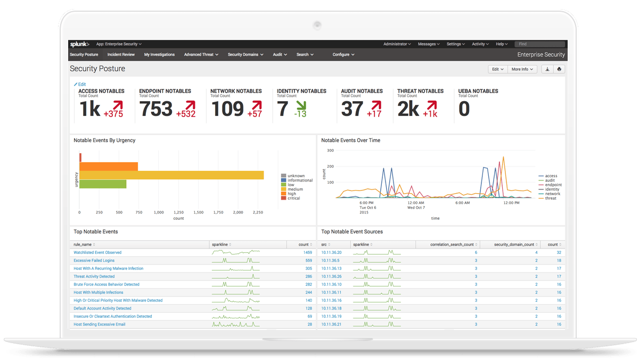Open the Administrator user menu
Viewport: 639px width, 364px height.
point(397,44)
